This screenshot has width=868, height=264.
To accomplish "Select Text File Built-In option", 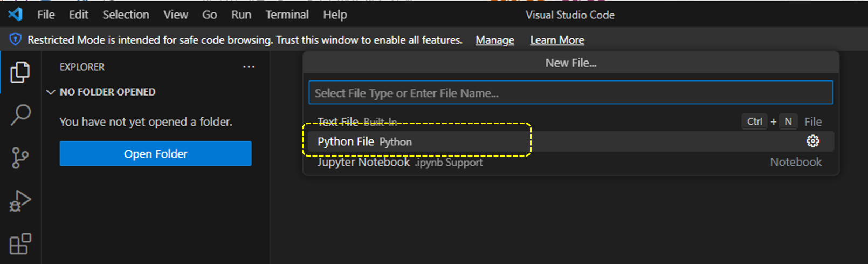I will (570, 122).
